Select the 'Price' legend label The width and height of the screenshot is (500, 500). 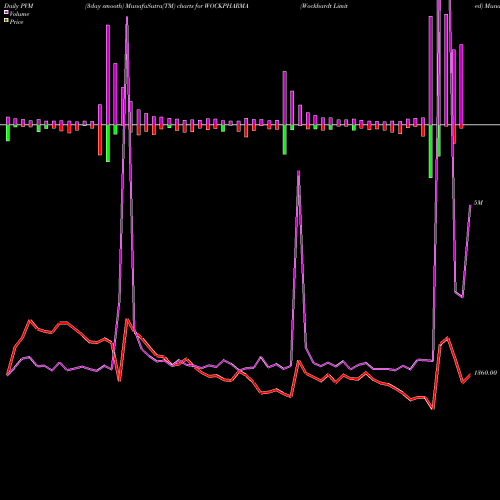point(16,22)
